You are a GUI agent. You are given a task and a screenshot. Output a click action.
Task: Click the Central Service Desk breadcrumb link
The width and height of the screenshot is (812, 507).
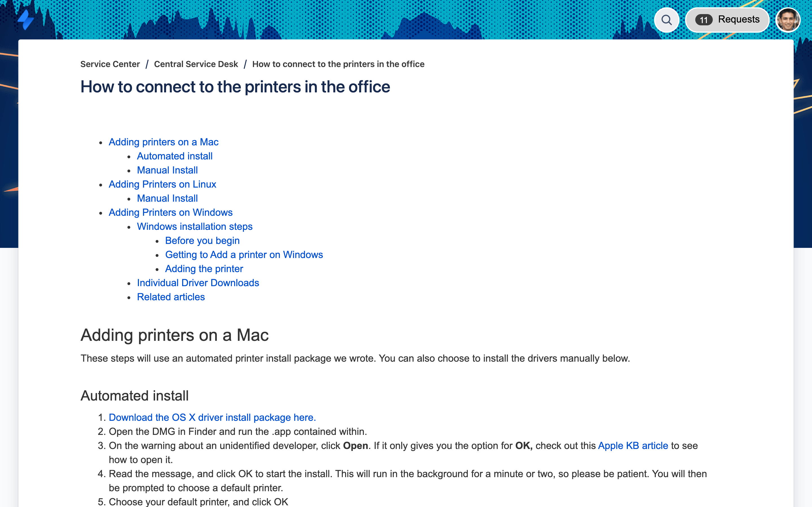click(196, 64)
